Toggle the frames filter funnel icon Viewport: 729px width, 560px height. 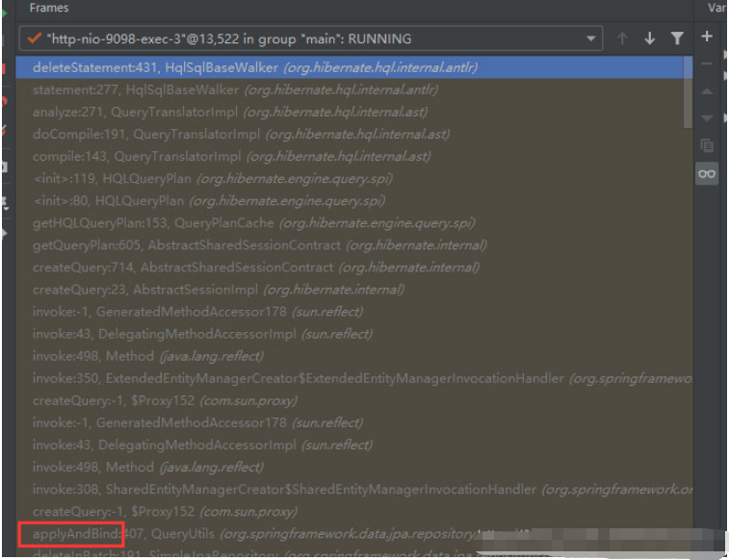[677, 38]
